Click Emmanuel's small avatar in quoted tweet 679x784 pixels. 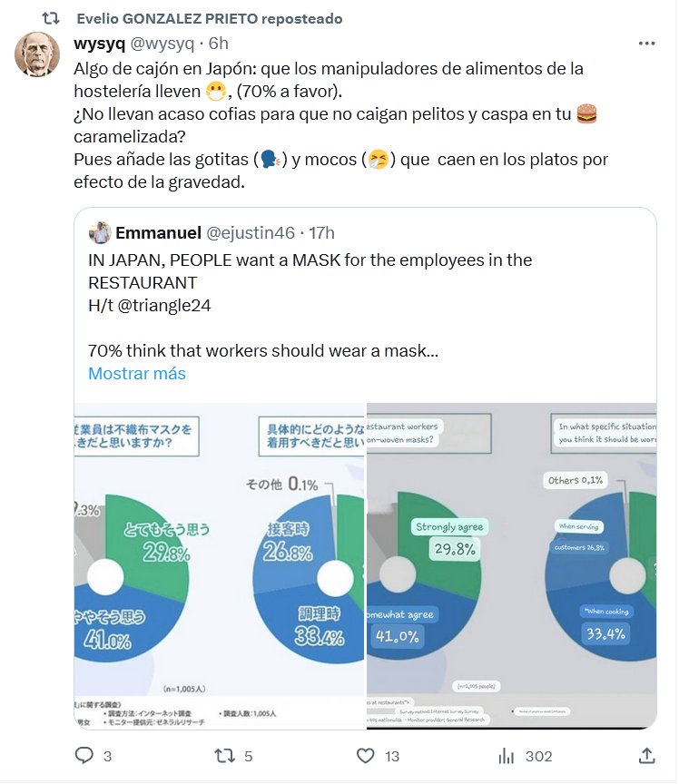[100, 233]
